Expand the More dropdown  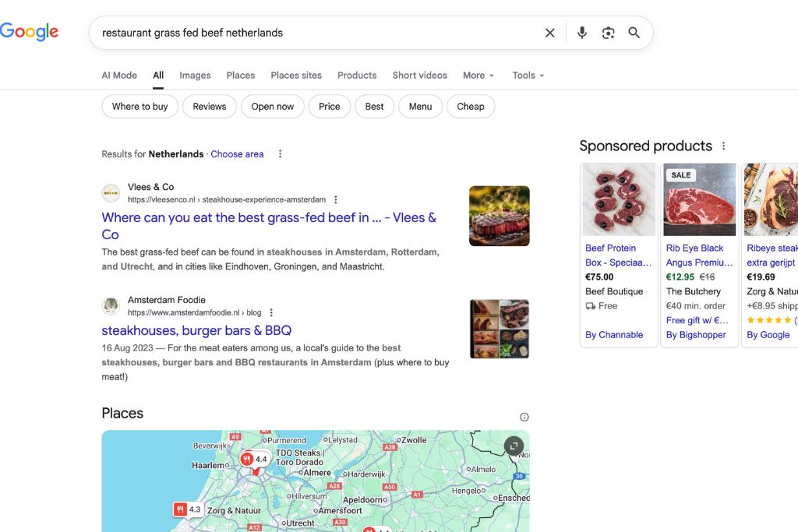pyautogui.click(x=478, y=76)
